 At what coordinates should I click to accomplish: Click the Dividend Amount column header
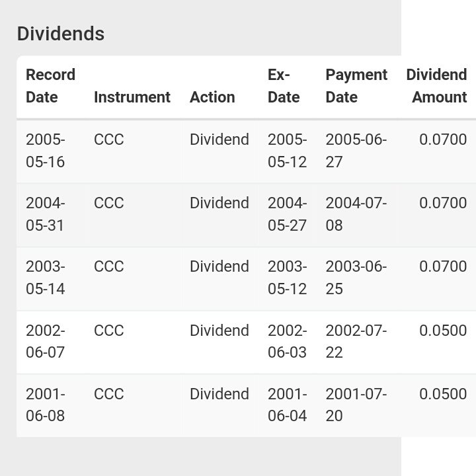pyautogui.click(x=436, y=86)
